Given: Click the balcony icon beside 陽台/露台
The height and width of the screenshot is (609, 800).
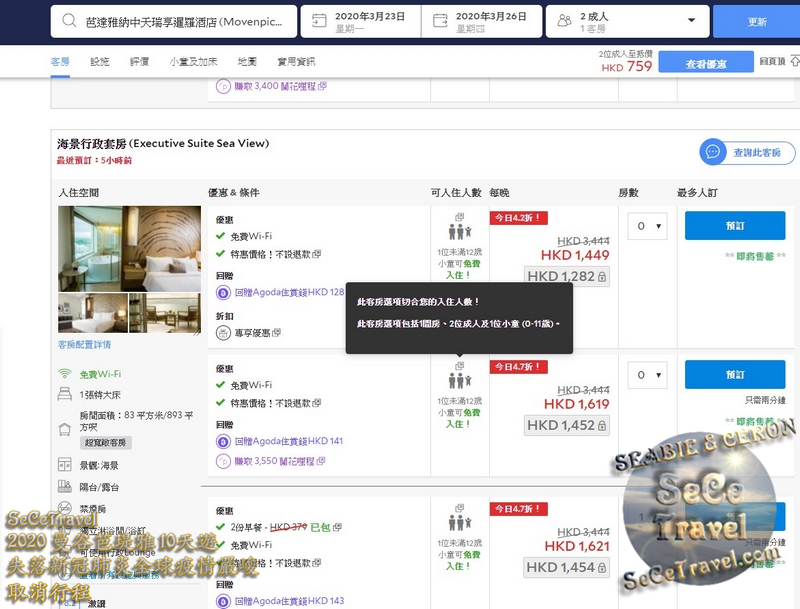Looking at the screenshot, I should 65,487.
